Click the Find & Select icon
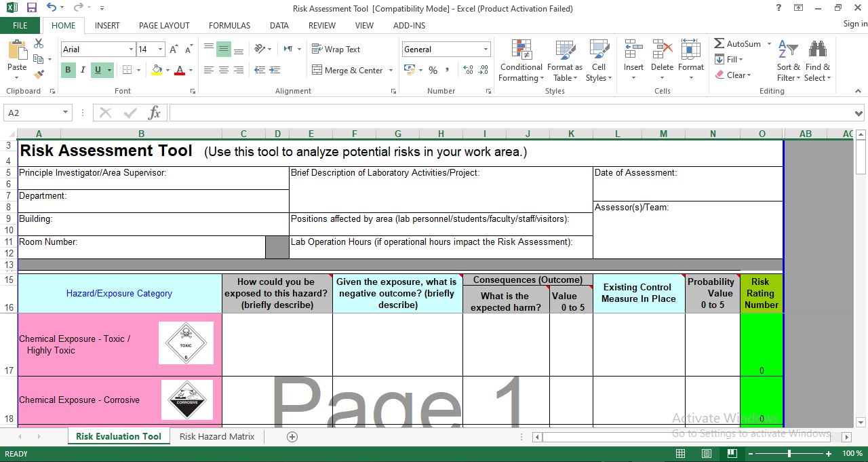The image size is (868, 462). point(817,61)
